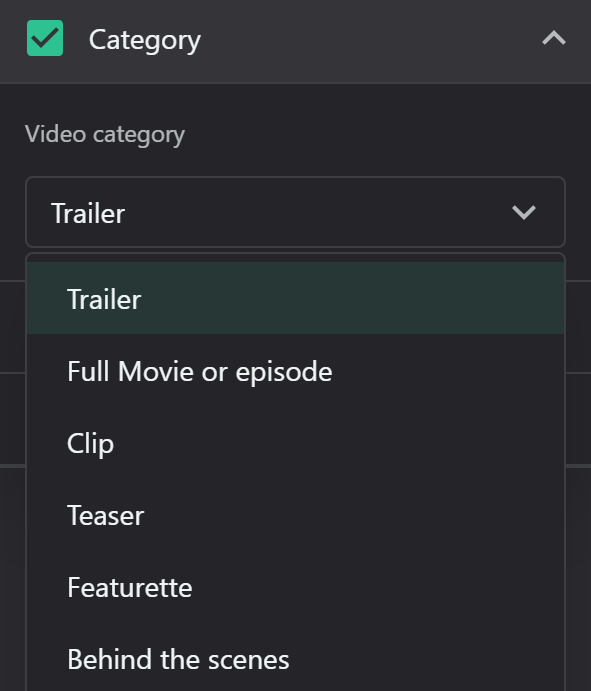The height and width of the screenshot is (691, 591).
Task: Select the Behind the scenes option
Action: pos(295,659)
